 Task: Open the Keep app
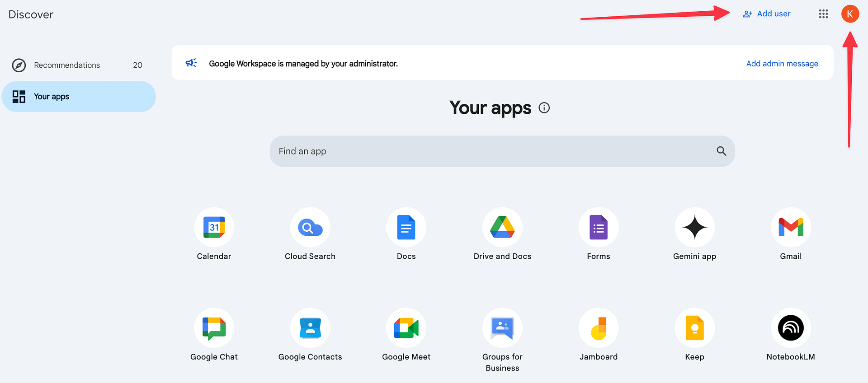694,328
